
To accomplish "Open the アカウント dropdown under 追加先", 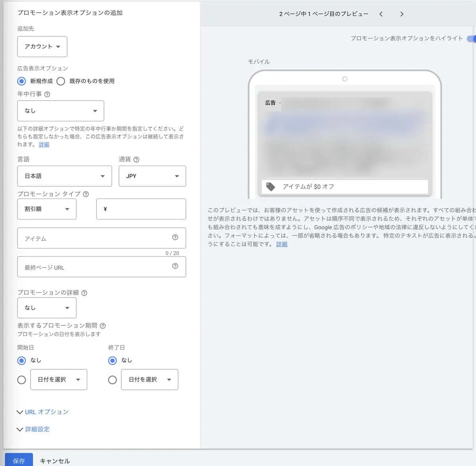I will coord(42,46).
